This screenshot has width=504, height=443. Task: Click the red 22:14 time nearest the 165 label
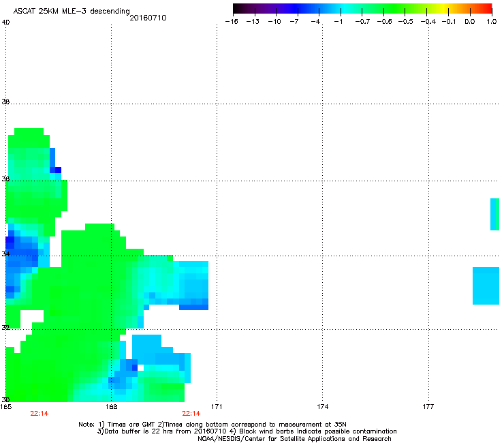tap(40, 414)
